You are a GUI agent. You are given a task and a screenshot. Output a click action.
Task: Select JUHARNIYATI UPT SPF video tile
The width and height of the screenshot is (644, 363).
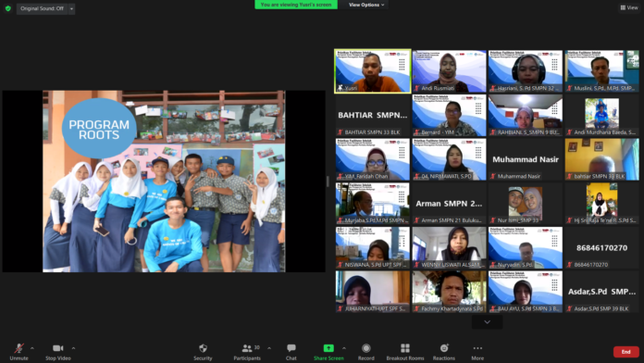click(x=373, y=292)
